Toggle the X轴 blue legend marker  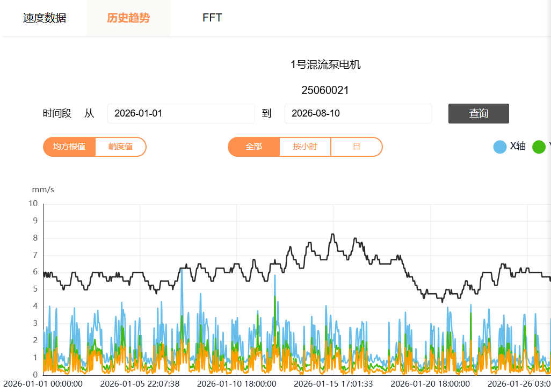click(x=499, y=147)
